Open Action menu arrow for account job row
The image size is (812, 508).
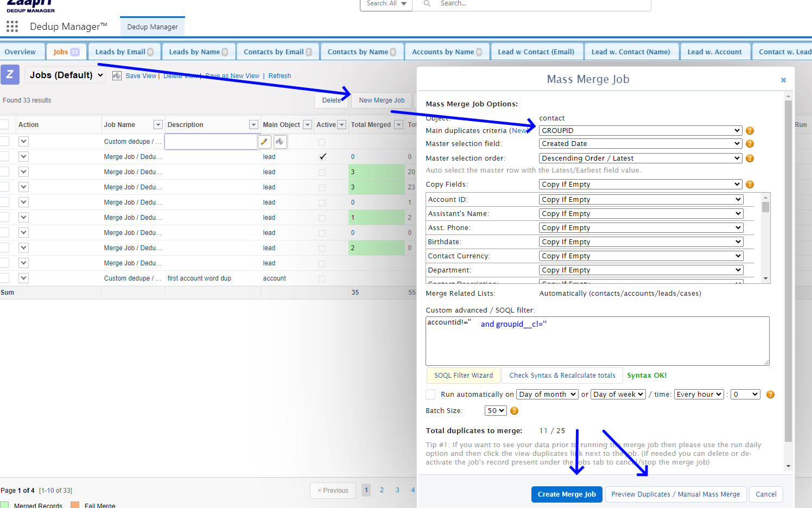coord(23,278)
